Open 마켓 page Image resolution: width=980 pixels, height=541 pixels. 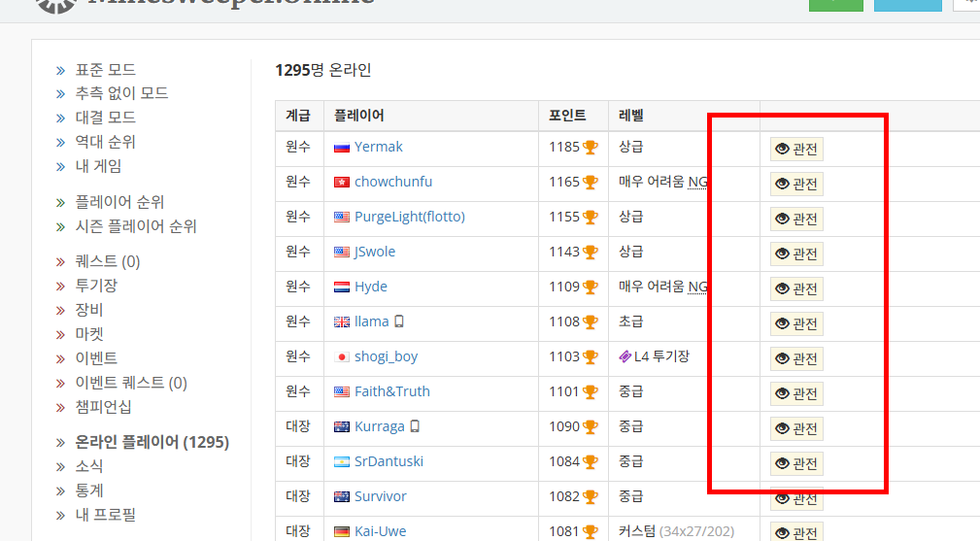88,334
